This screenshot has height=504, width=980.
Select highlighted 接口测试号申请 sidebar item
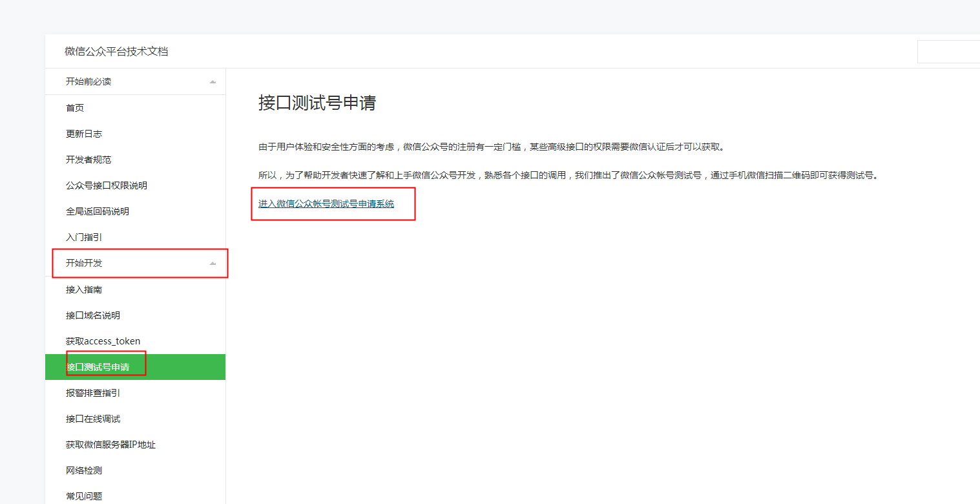tap(135, 367)
